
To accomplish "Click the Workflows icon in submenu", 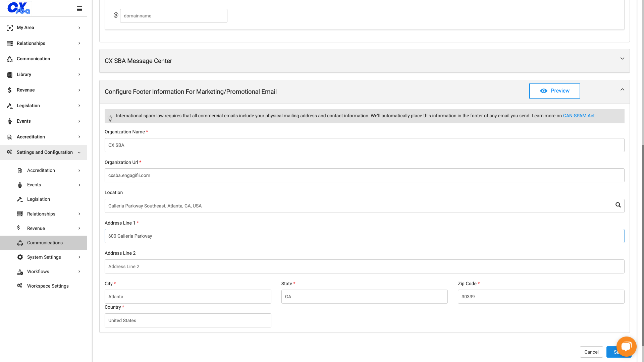I will pyautogui.click(x=20, y=271).
